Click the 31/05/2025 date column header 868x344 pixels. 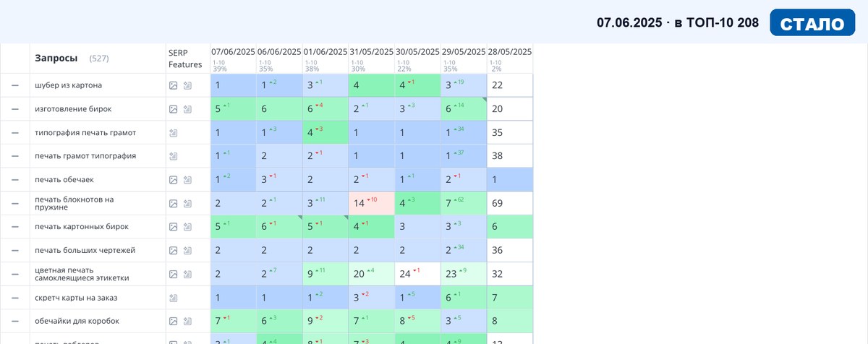pyautogui.click(x=372, y=52)
